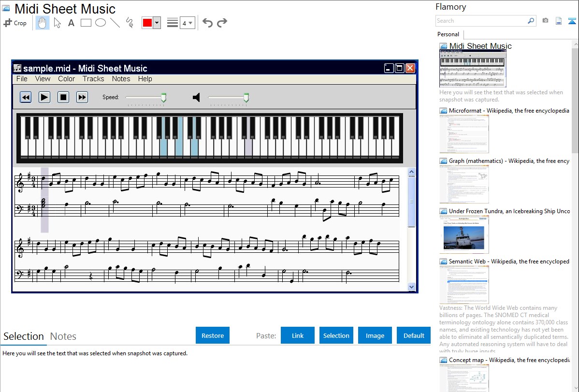The image size is (579, 392).
Task: Open the Microformat Wikipedia snapshot thumbnail
Action: click(464, 134)
